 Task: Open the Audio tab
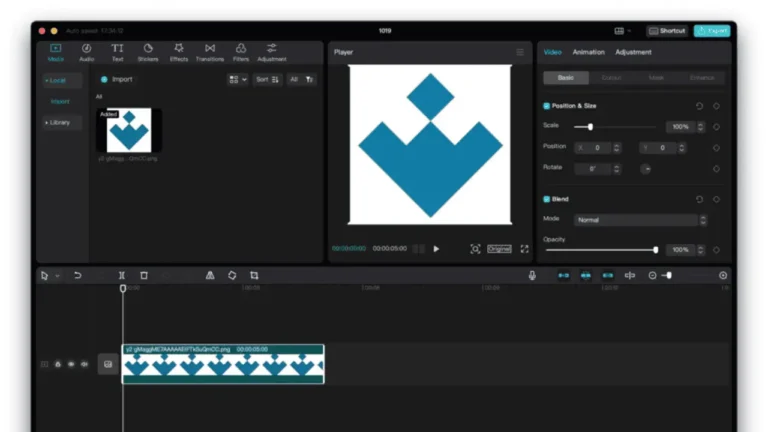(86, 52)
